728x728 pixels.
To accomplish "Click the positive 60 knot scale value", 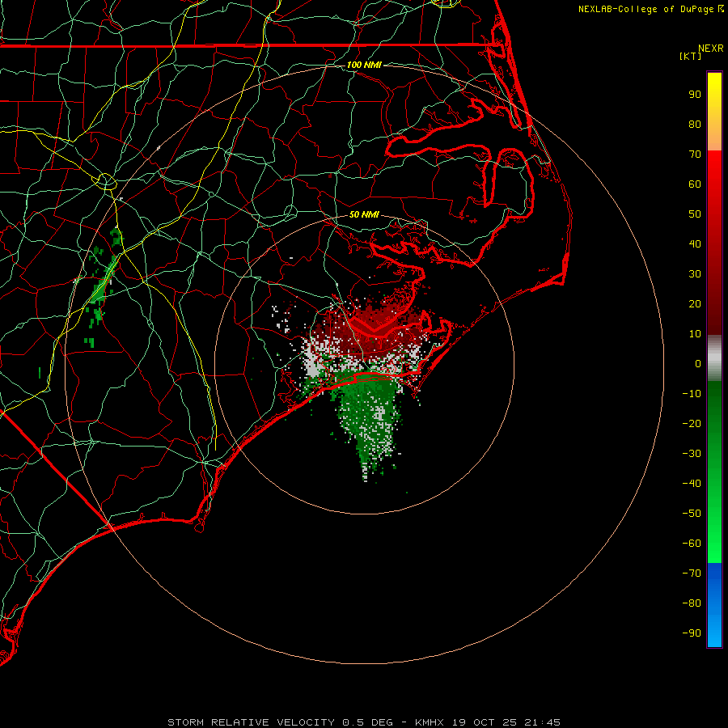I will click(x=695, y=184).
